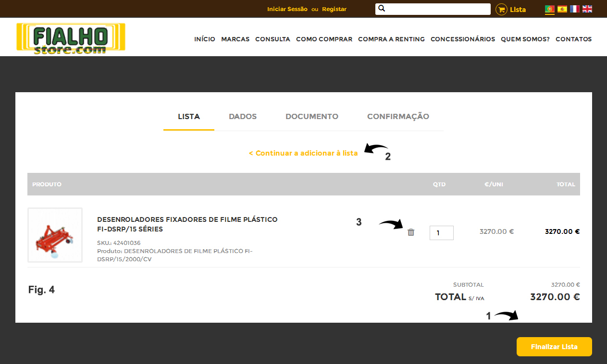This screenshot has width=607, height=364.
Task: Open the shopping cart Lista icon
Action: [501, 10]
